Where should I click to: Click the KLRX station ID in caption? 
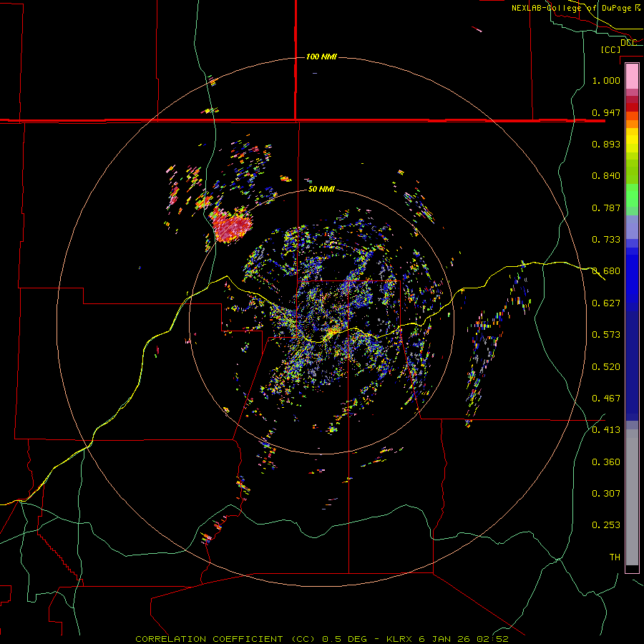pos(400,639)
